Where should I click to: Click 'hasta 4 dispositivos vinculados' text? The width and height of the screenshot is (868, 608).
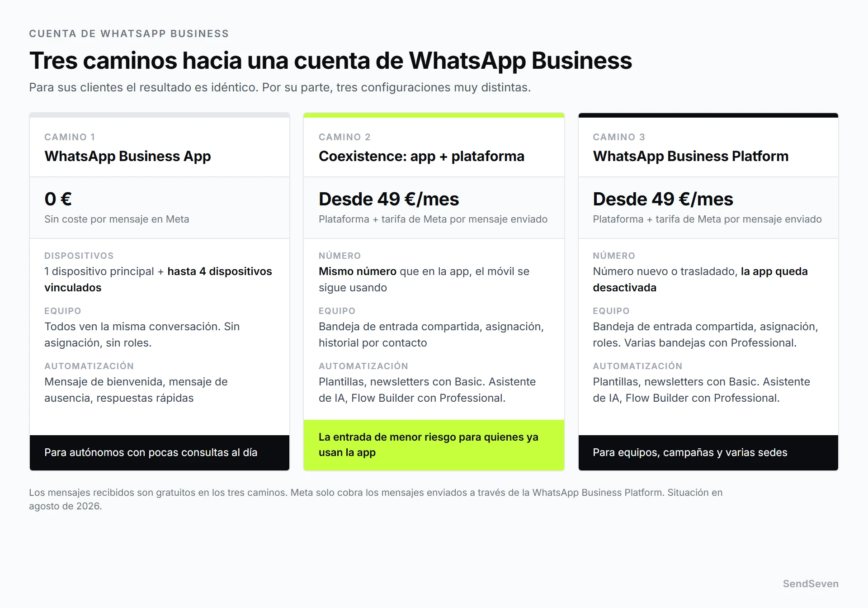click(x=158, y=280)
